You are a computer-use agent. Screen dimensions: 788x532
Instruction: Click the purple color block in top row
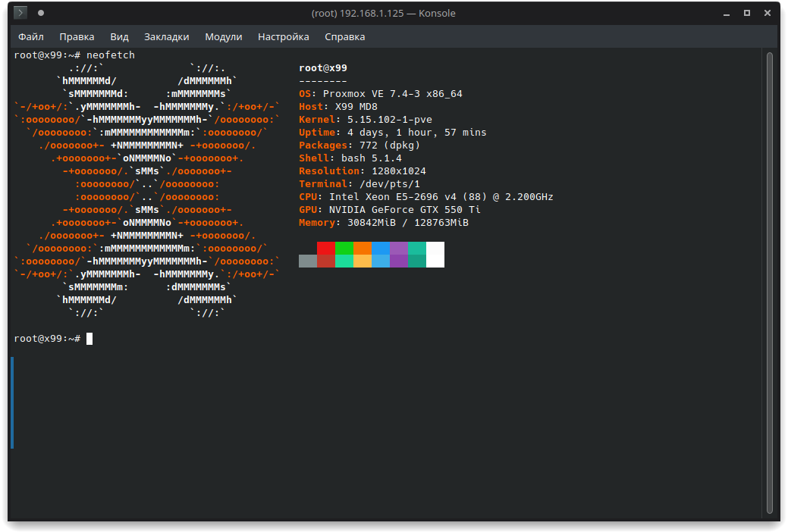coord(399,248)
